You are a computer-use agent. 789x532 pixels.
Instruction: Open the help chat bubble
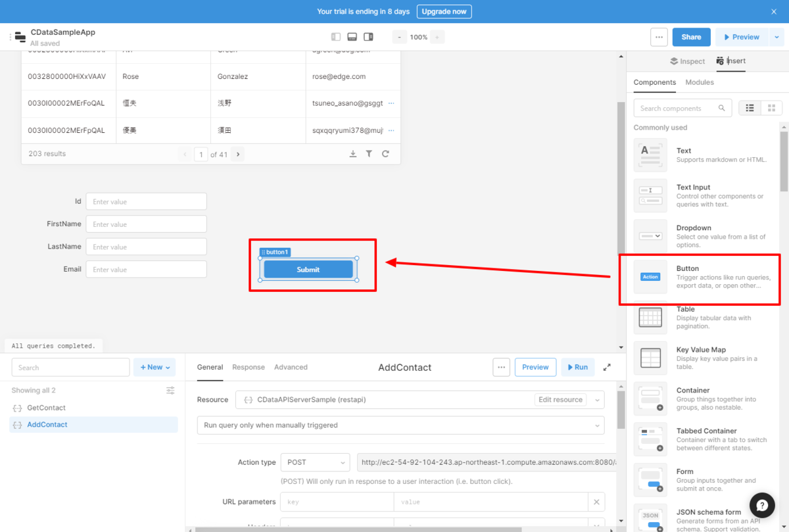761,505
